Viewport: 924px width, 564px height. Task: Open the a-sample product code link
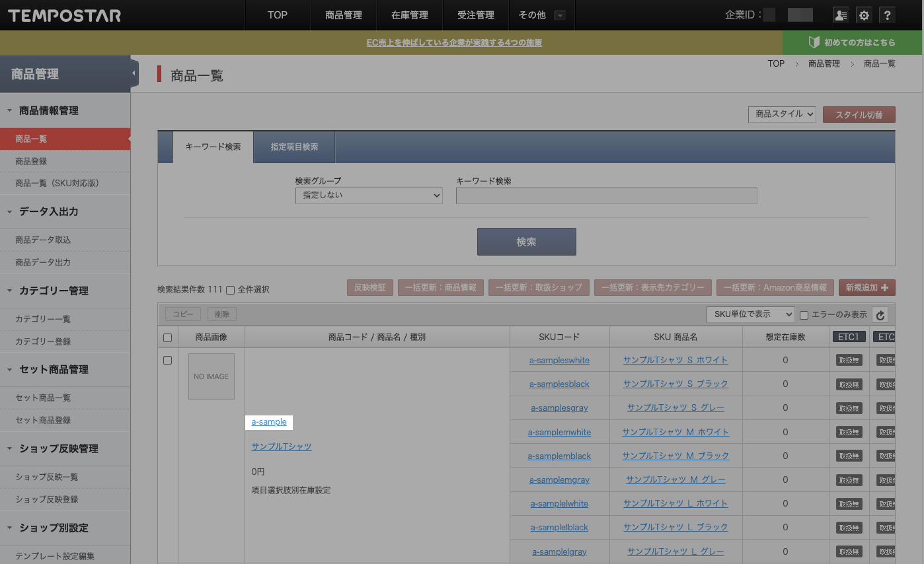[269, 422]
